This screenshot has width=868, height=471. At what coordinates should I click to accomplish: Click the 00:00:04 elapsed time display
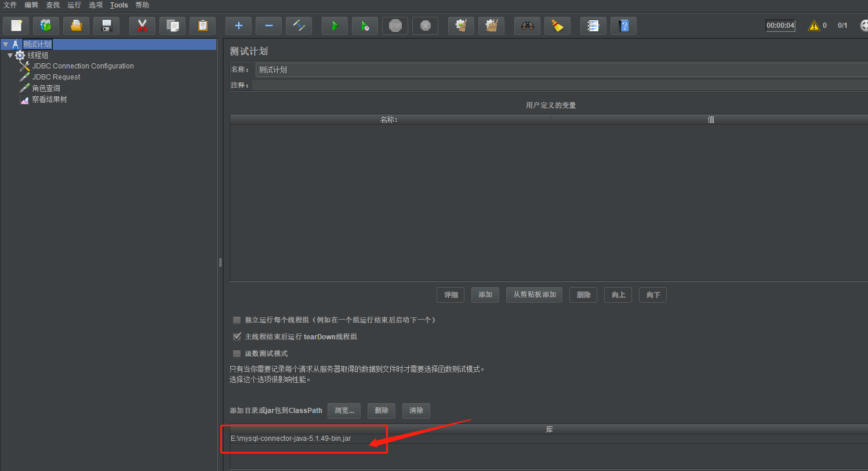pyautogui.click(x=780, y=26)
